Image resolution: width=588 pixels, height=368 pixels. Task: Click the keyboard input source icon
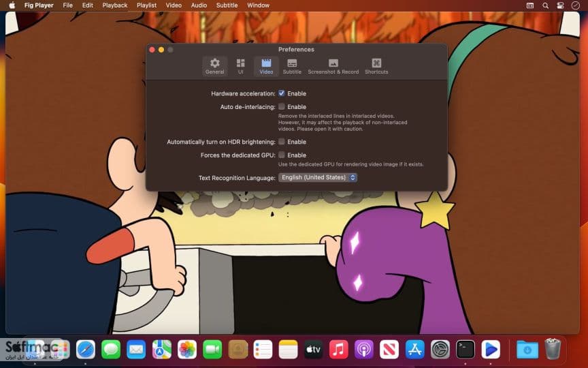click(x=530, y=5)
